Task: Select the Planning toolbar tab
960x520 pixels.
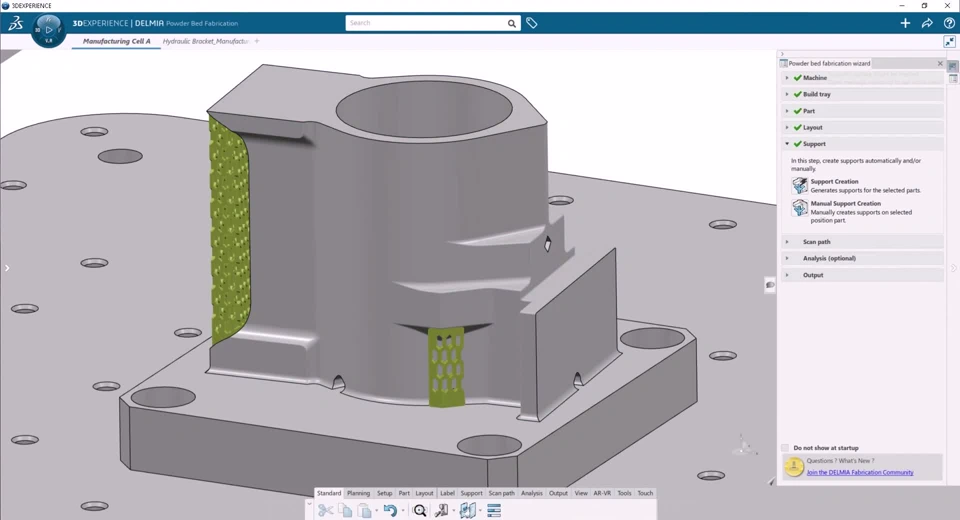Action: (x=358, y=493)
